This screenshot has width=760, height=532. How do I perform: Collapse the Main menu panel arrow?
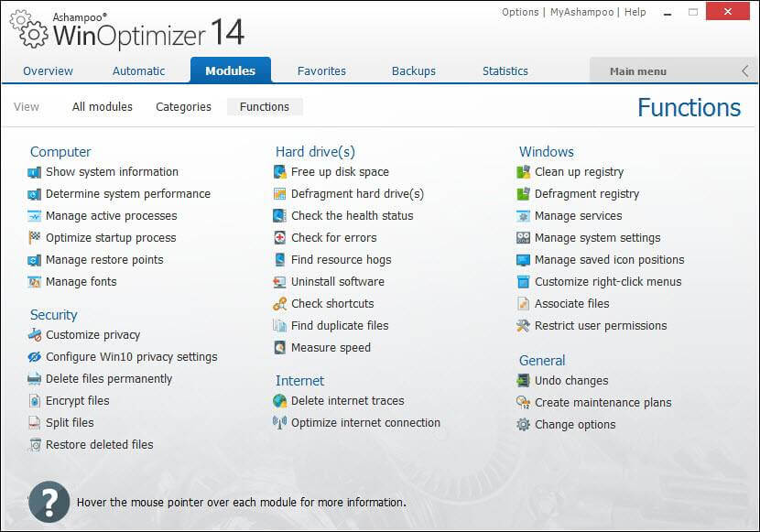(745, 71)
